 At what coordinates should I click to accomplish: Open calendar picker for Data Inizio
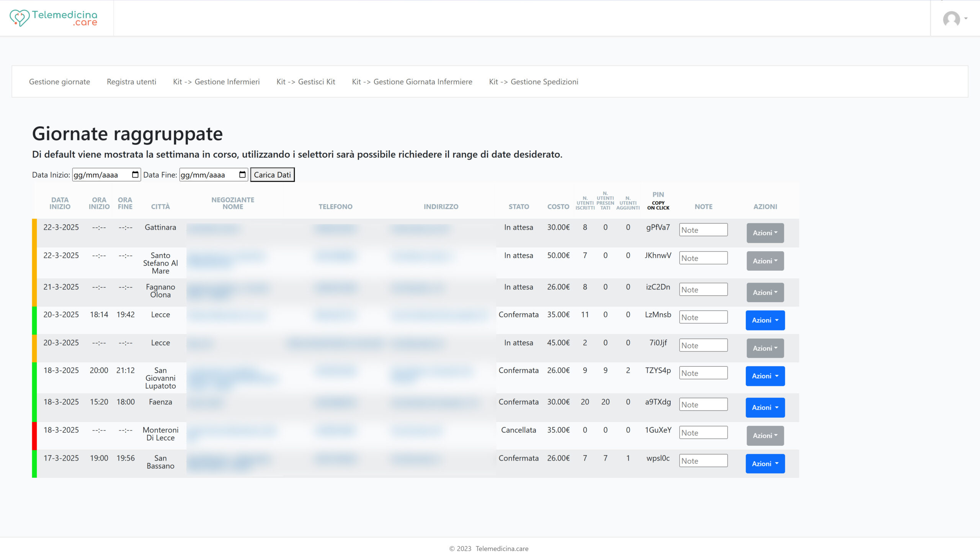[135, 175]
